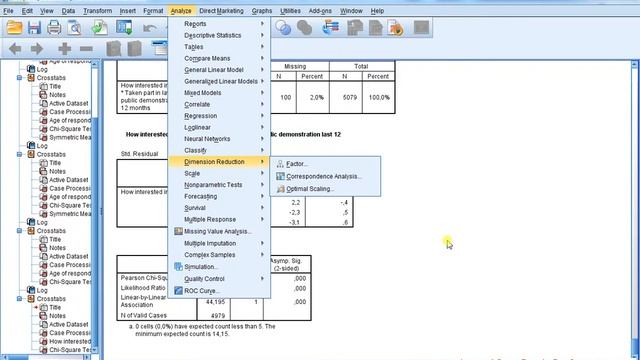This screenshot has height=360, width=640.
Task: Open the Utilities menu
Action: coord(290,11)
